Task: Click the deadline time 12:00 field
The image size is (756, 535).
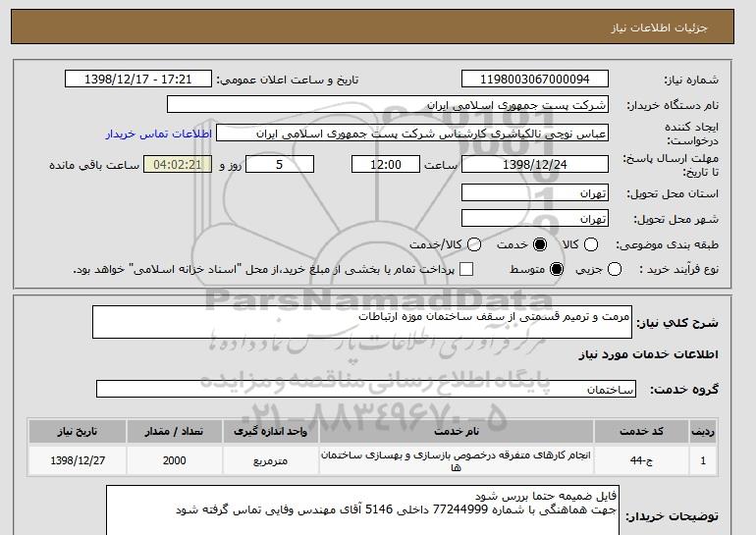Action: pos(386,164)
